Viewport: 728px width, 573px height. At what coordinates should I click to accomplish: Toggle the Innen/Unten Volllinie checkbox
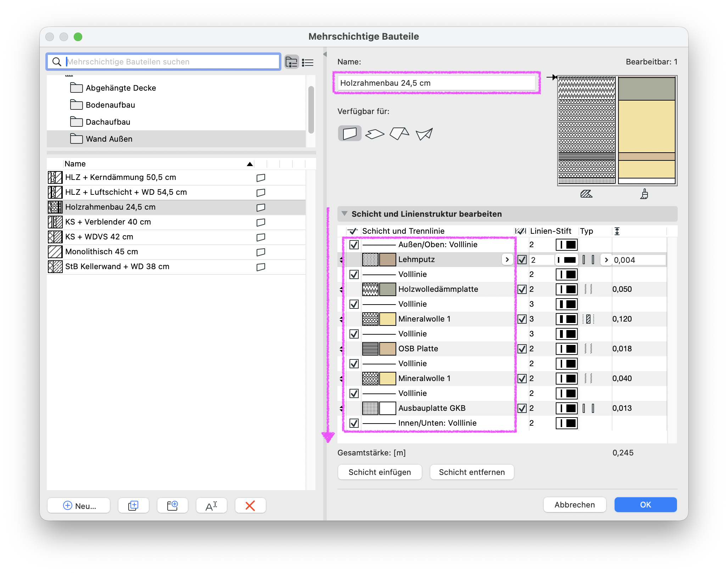tap(354, 423)
